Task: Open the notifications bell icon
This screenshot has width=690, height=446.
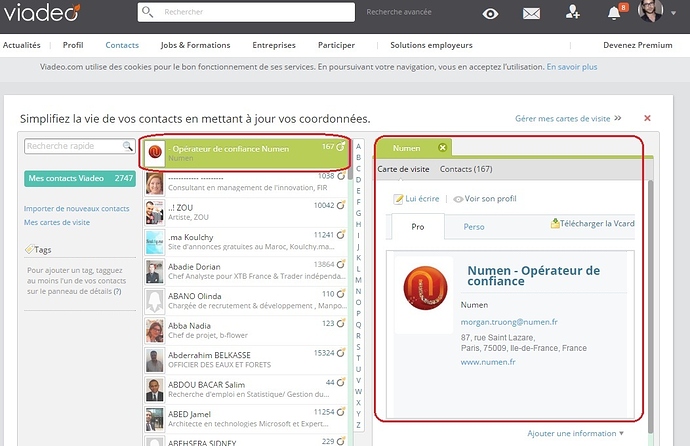Action: (614, 13)
